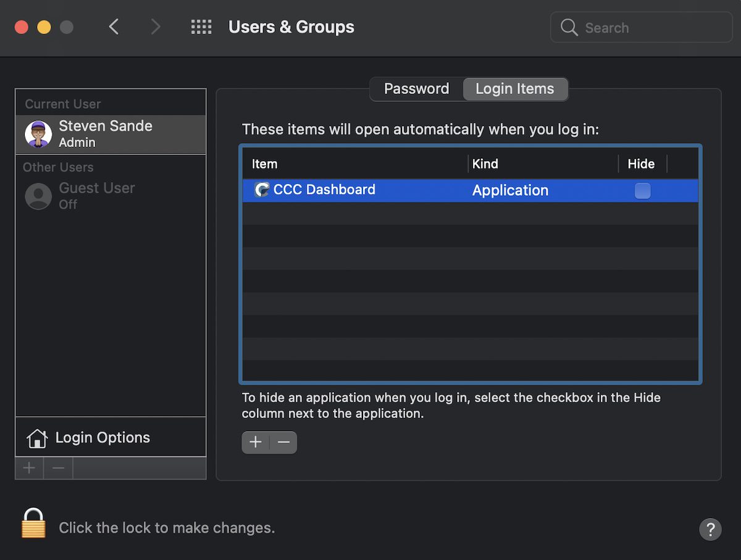Delete user account with sidebar minus button
Screen dimensions: 741x560
click(58, 468)
